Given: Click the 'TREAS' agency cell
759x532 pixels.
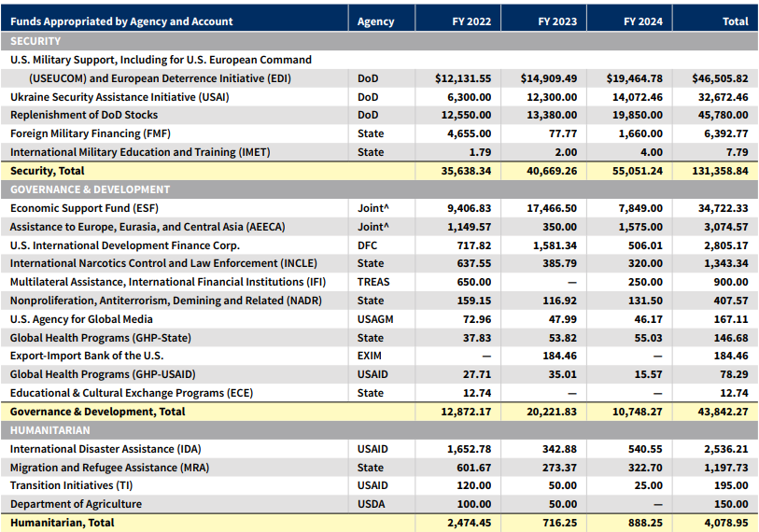Looking at the screenshot, I should pyautogui.click(x=373, y=282).
